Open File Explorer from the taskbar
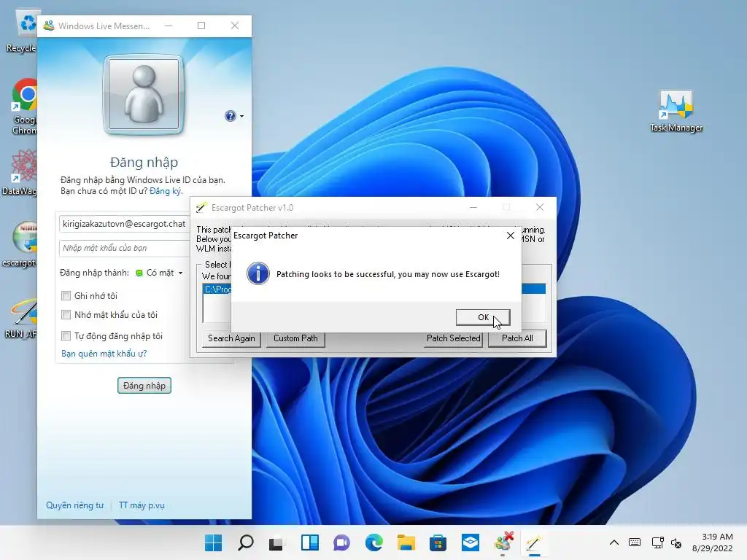Screen dimensions: 747x560 pyautogui.click(x=406, y=542)
